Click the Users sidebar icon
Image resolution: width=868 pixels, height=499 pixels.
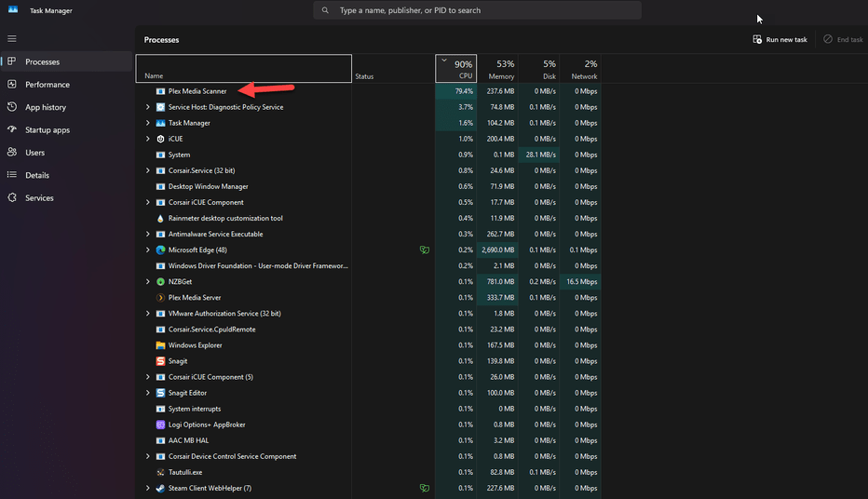click(11, 152)
